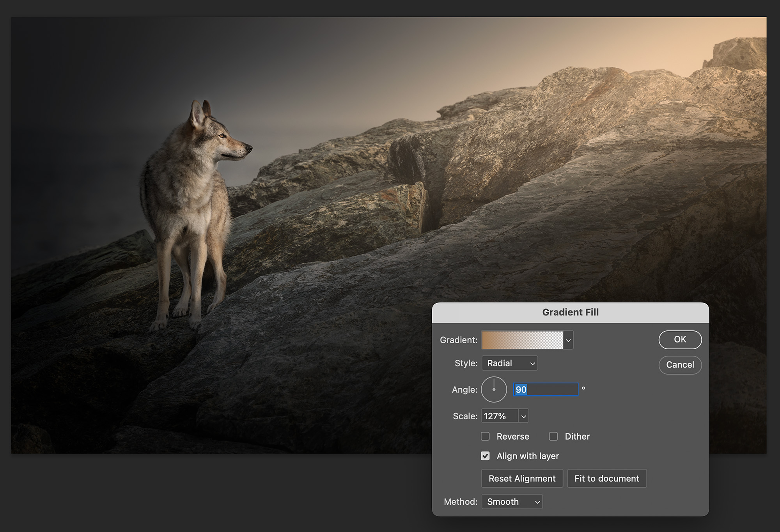
Task: Click inside the Angle value field
Action: (546, 389)
